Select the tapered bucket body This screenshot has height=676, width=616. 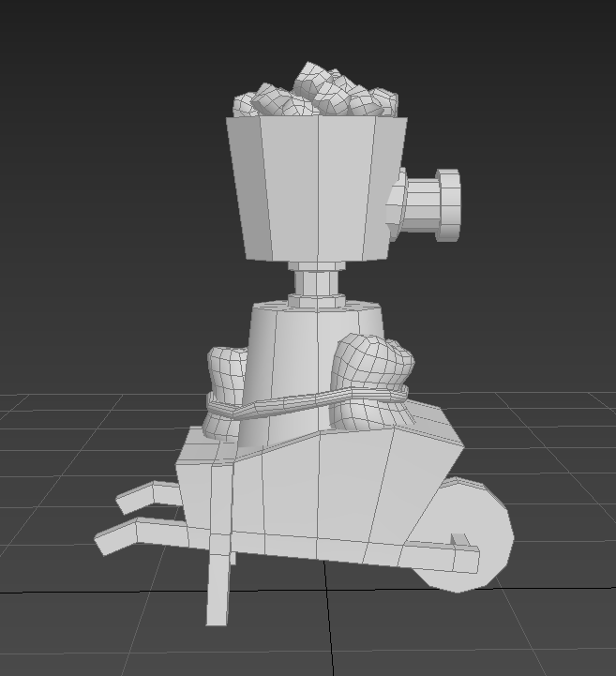coord(317,188)
